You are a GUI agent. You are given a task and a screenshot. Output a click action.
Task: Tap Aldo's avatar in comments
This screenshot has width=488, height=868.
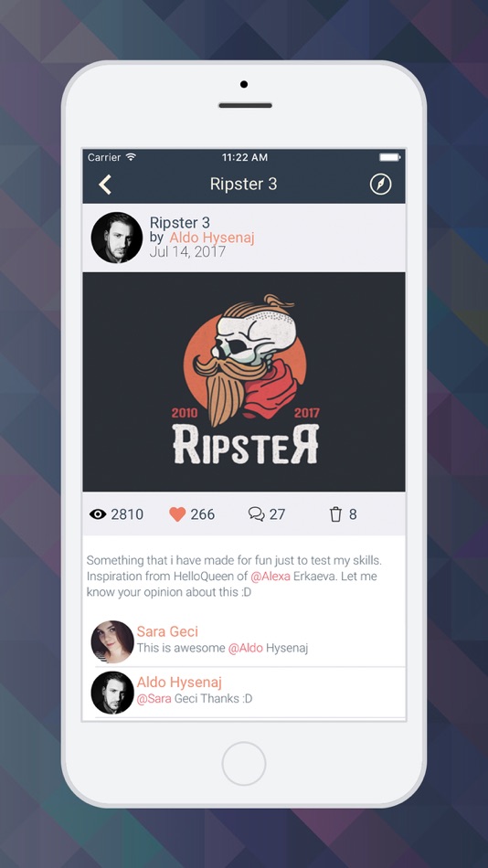coord(112,693)
